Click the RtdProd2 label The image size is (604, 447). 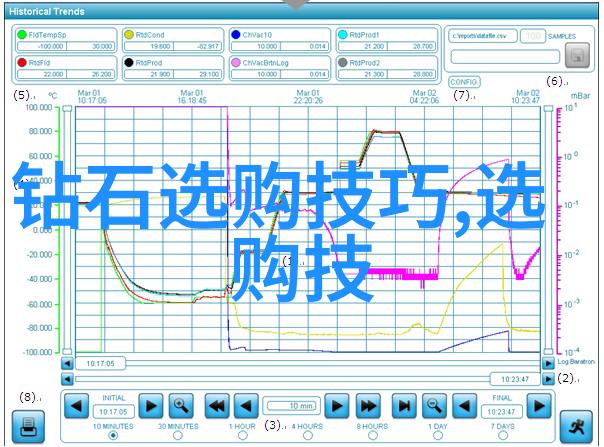tap(364, 62)
